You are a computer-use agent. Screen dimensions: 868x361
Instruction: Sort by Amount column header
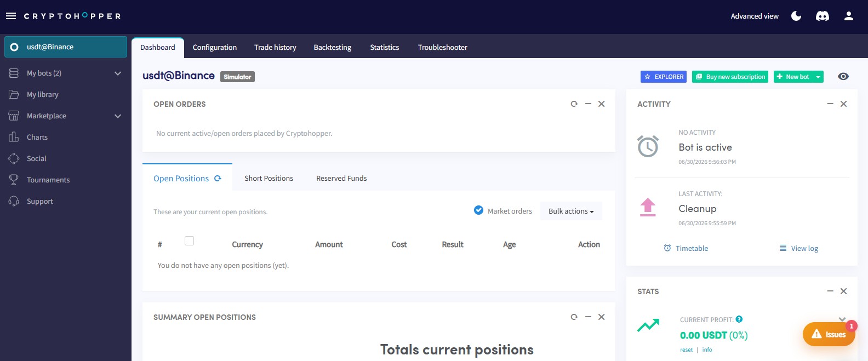(329, 244)
